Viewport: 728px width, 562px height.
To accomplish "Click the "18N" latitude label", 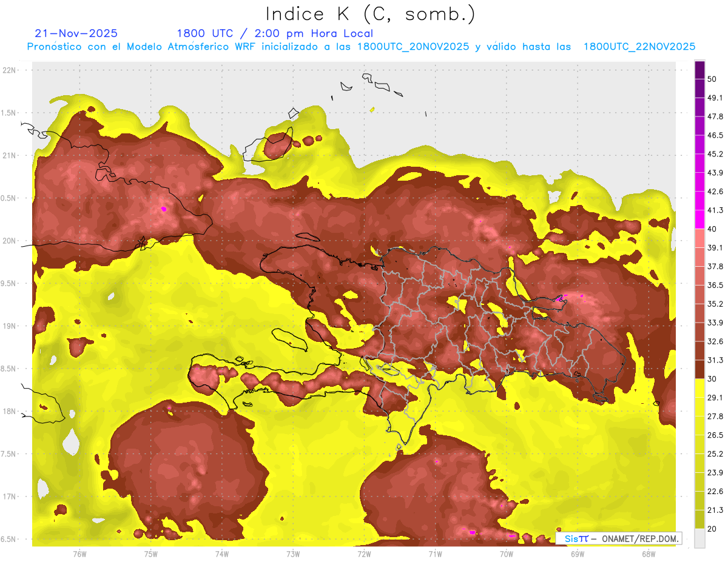I will [x=10, y=411].
